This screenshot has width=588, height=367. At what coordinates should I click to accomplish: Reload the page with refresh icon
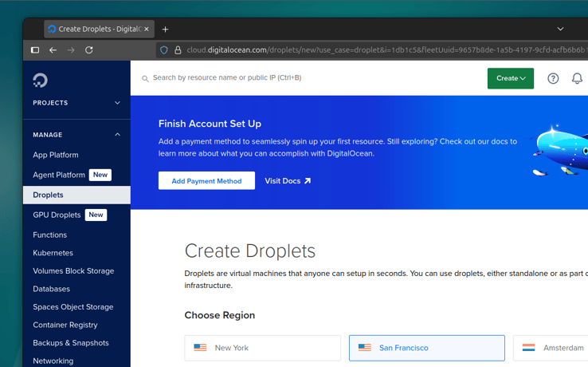[x=89, y=50]
